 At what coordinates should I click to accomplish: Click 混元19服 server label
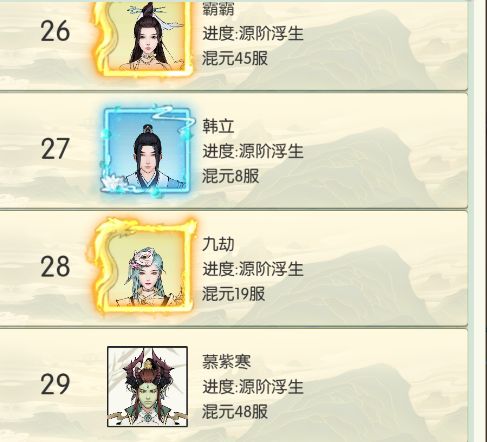234,294
